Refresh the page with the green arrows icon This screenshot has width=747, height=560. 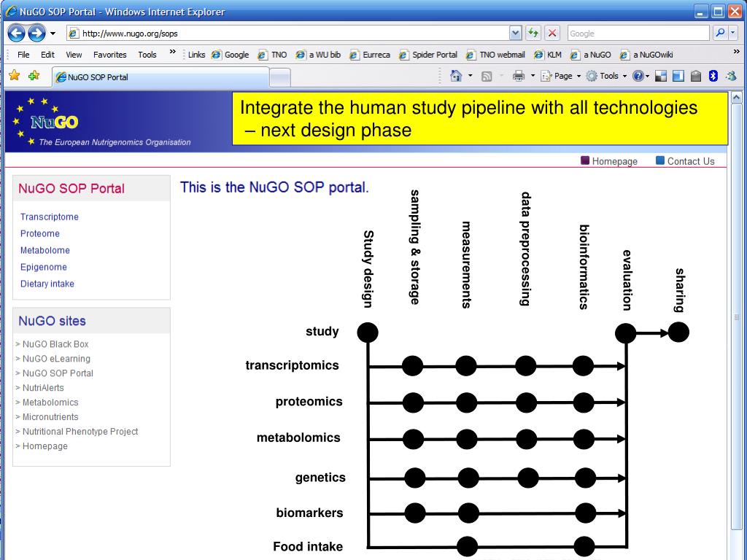(533, 34)
